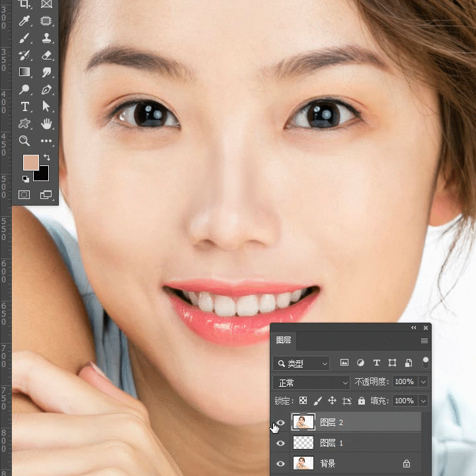
Task: Lock transparent pixels
Action: (x=303, y=401)
